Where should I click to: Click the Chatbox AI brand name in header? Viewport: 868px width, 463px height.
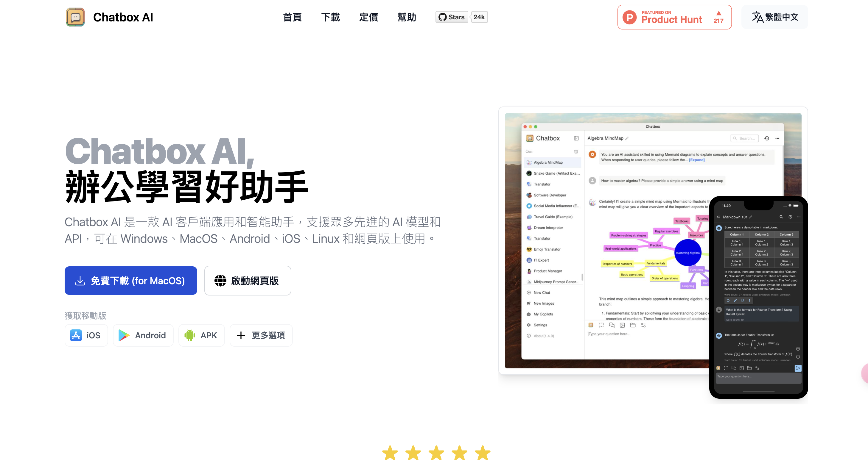(x=123, y=17)
